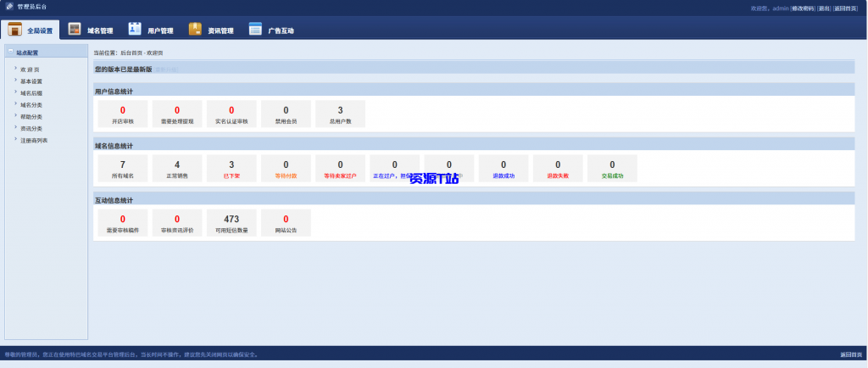This screenshot has width=868, height=368.
Task: Open 注册商列表 in the sidebar
Action: tap(34, 141)
